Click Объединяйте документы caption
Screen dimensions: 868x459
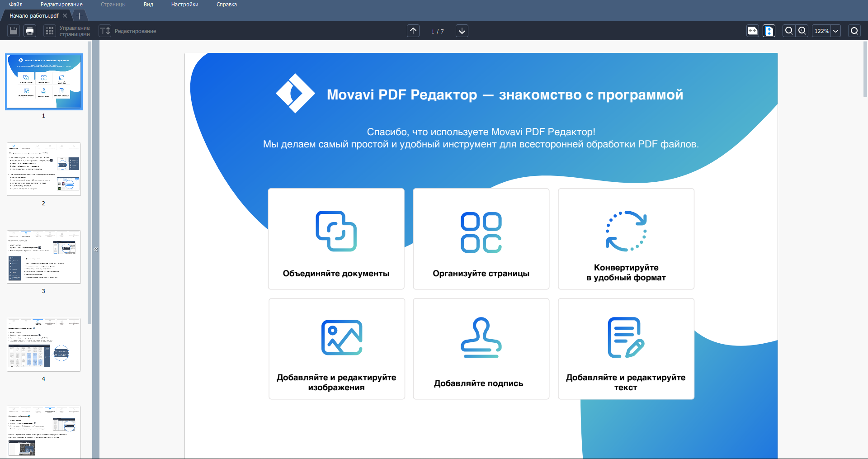pos(336,274)
